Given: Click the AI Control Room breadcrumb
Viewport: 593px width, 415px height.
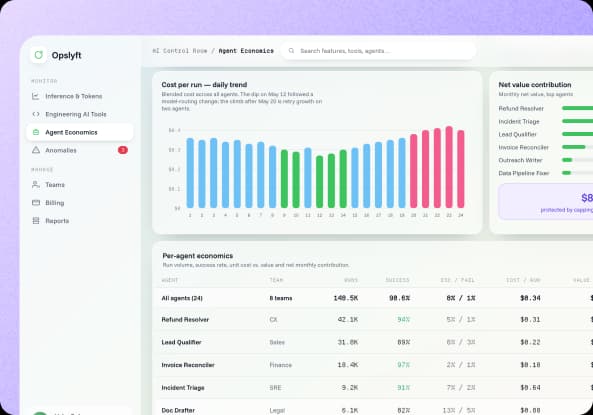Looking at the screenshot, I should click(x=180, y=51).
